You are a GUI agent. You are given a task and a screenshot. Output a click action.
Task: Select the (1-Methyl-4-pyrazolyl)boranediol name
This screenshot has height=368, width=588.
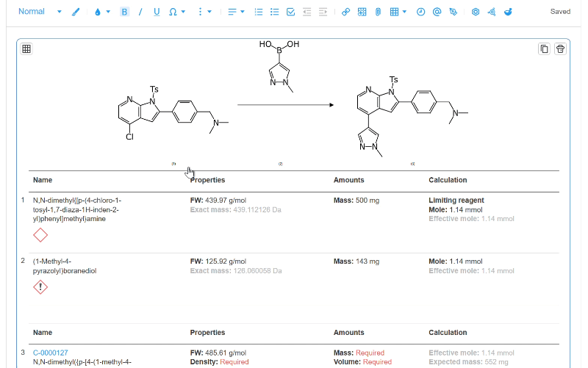point(65,266)
